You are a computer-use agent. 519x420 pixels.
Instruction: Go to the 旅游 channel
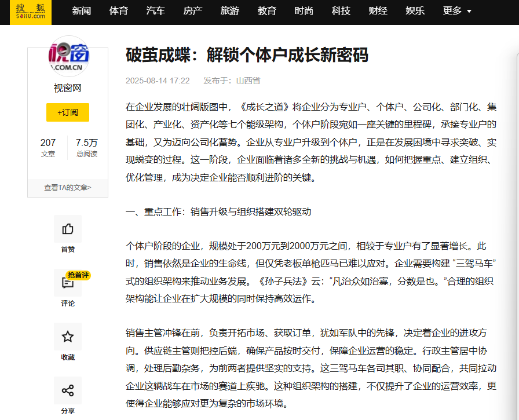coord(230,10)
